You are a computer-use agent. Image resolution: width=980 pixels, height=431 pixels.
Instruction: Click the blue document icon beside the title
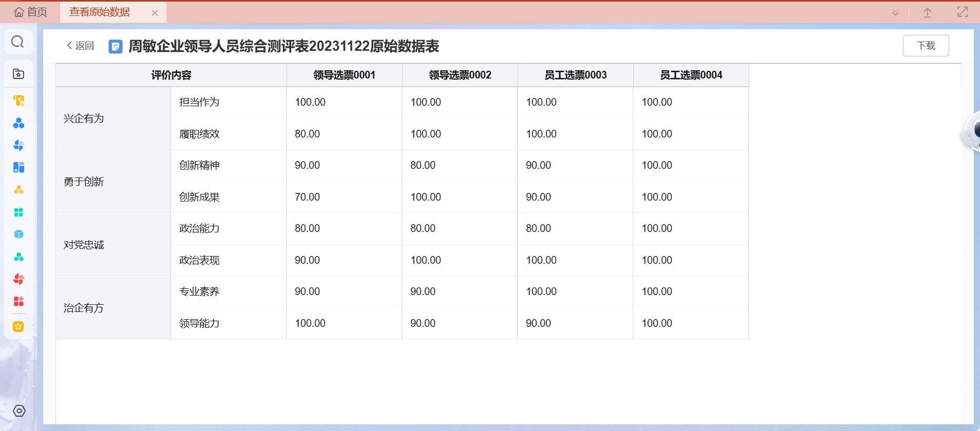[x=116, y=47]
